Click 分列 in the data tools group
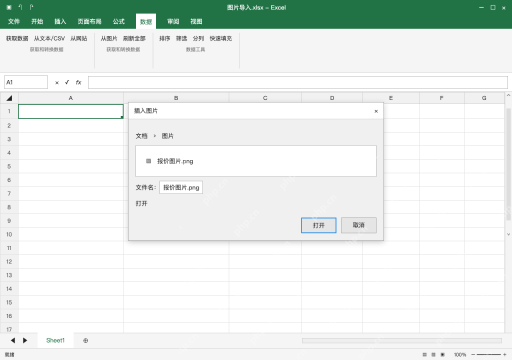 point(198,39)
